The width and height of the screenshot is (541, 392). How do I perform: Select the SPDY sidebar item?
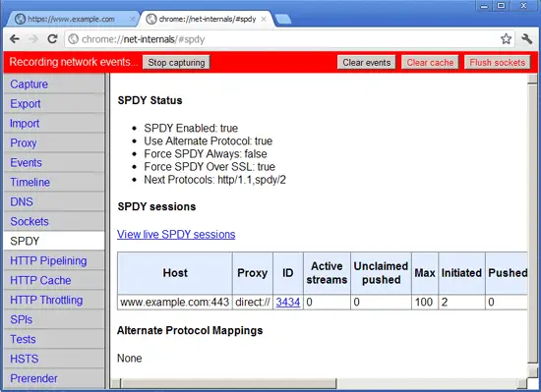tap(54, 241)
